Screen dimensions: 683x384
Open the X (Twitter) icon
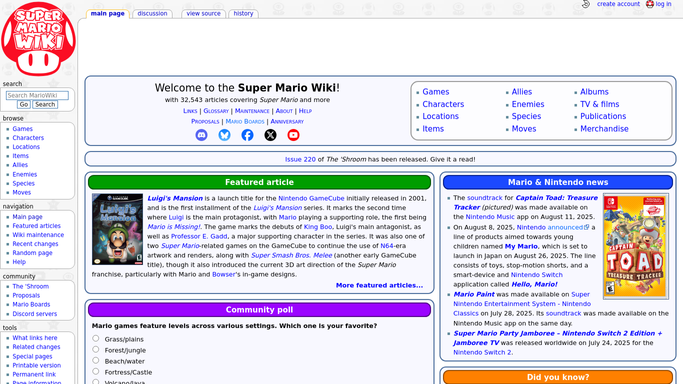pos(270,135)
